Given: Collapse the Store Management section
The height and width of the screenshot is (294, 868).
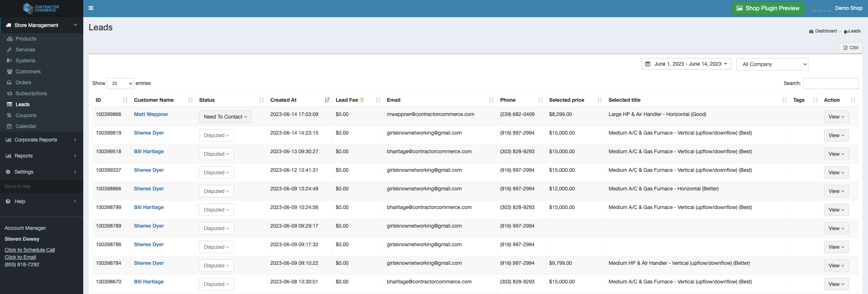Looking at the screenshot, I should [42, 25].
